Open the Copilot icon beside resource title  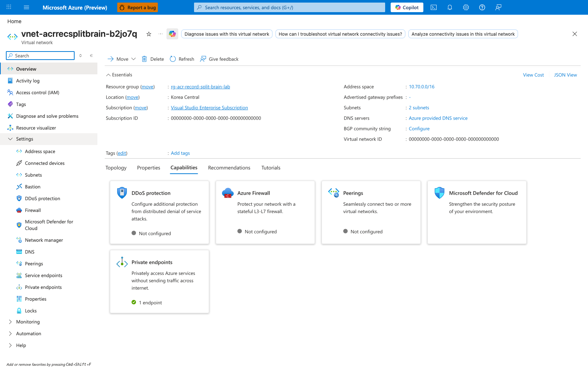coord(172,34)
